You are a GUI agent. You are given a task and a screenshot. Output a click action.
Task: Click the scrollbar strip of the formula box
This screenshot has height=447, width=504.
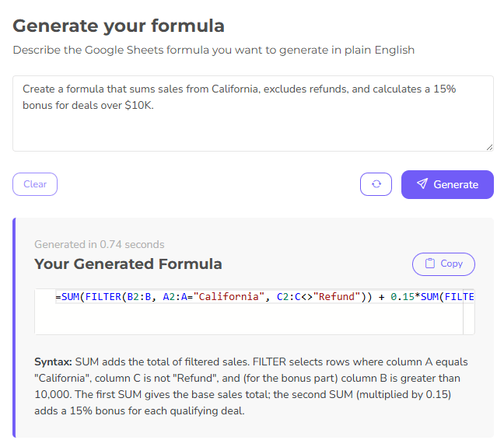[x=468, y=312]
